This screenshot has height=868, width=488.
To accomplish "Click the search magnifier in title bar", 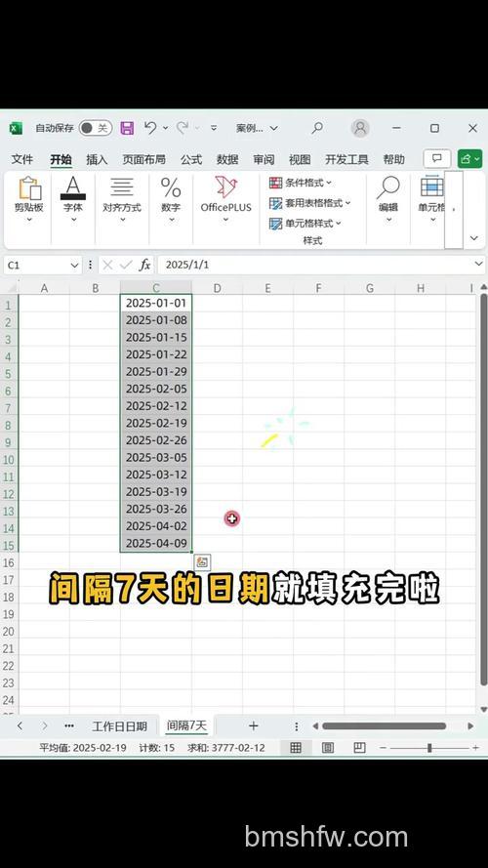I will pyautogui.click(x=317, y=128).
